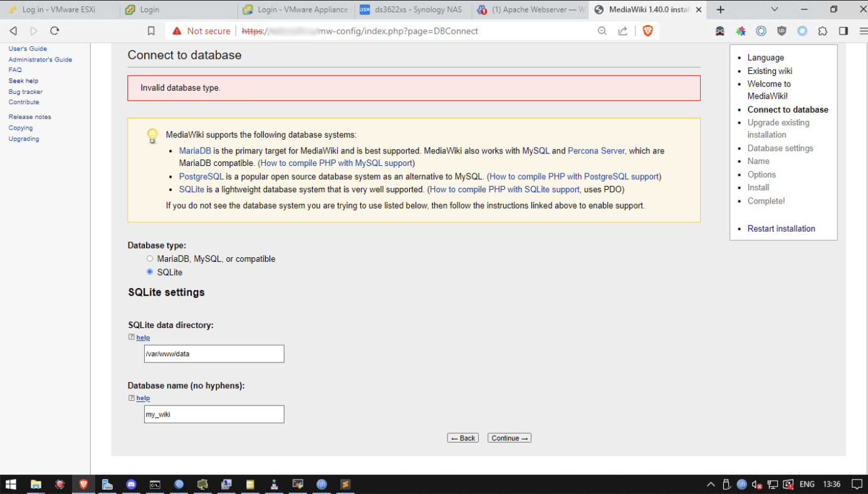This screenshot has width=868, height=494.
Task: Go back with the browser back arrow
Action: pyautogui.click(x=13, y=31)
